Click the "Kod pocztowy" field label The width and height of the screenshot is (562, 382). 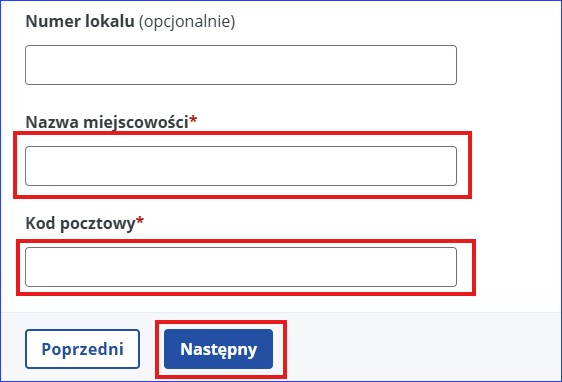coord(81,224)
